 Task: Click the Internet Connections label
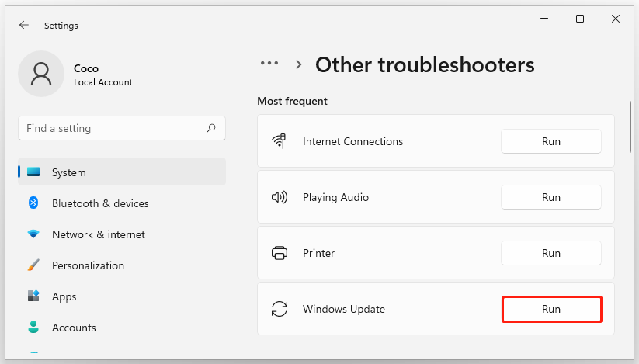click(x=352, y=141)
